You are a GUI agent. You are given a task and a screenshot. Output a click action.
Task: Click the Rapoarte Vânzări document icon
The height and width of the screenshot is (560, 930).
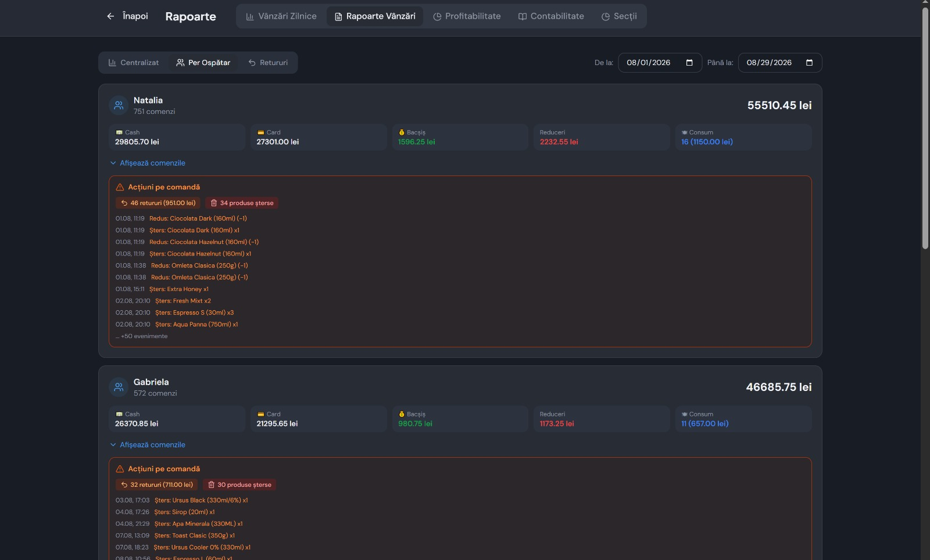pyautogui.click(x=338, y=16)
